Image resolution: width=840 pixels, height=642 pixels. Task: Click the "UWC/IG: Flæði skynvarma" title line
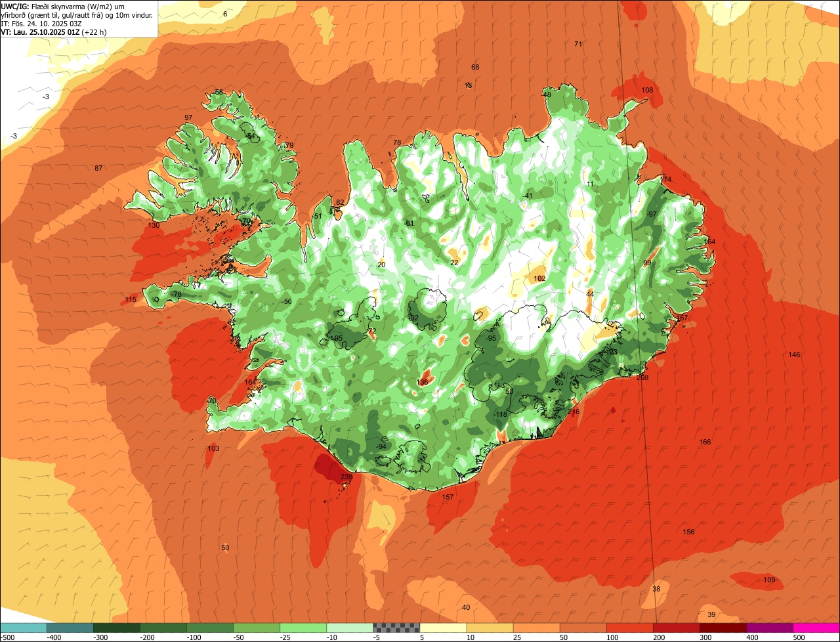62,6
